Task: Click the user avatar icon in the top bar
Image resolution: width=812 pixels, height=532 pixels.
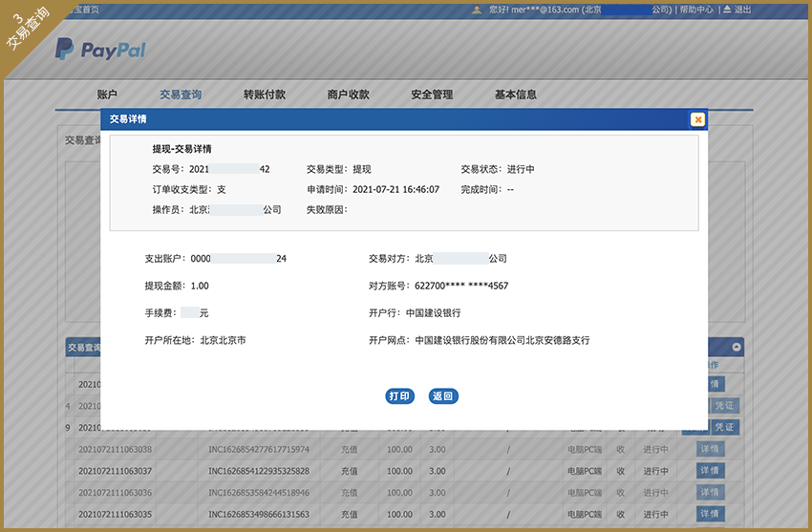Action: [477, 10]
